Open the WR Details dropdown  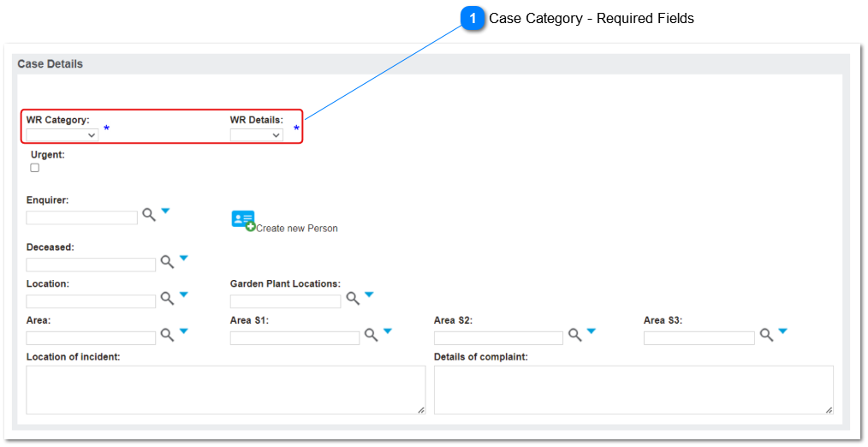coord(256,134)
